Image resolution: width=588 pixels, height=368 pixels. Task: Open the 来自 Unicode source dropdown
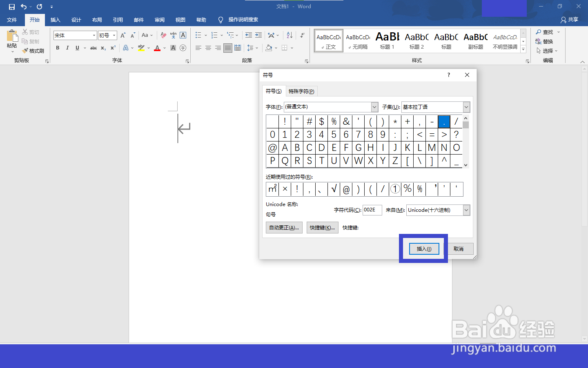466,210
